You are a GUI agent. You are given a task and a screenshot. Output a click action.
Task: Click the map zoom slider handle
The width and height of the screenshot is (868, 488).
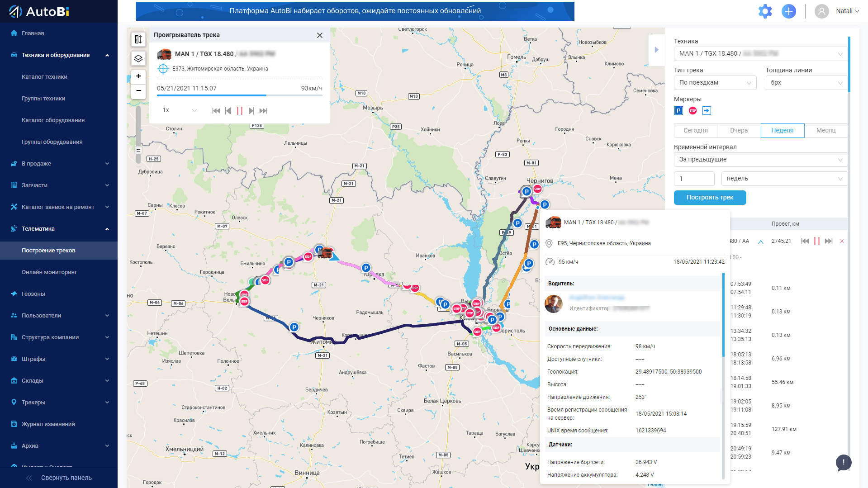point(138,150)
